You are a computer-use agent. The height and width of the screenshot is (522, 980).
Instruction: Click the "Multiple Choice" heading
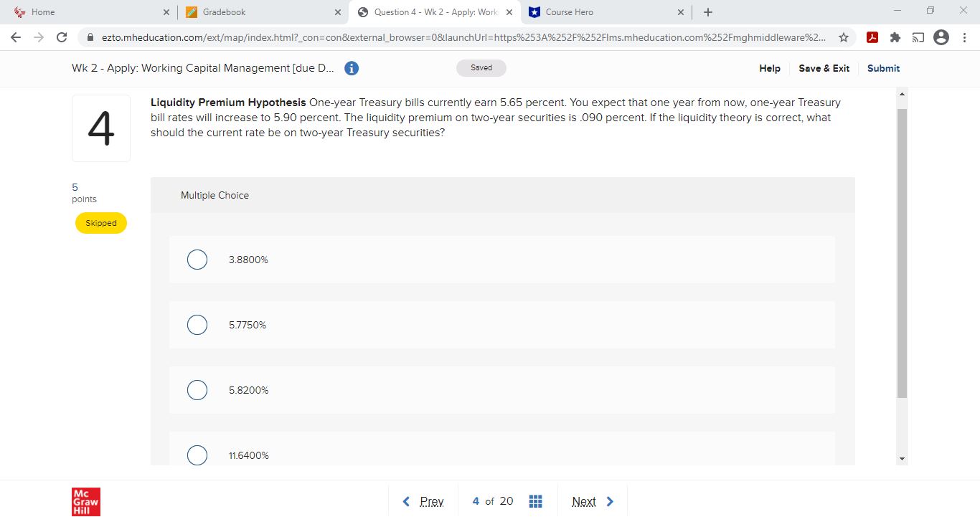tap(215, 195)
